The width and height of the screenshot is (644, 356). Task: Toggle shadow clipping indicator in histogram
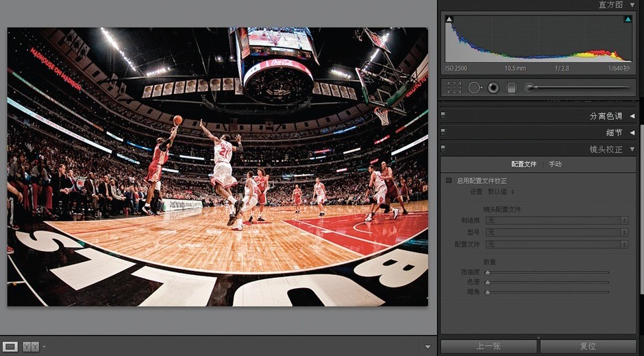[x=449, y=19]
